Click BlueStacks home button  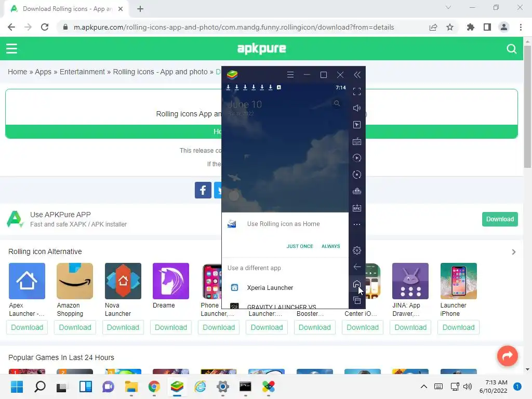pyautogui.click(x=356, y=284)
